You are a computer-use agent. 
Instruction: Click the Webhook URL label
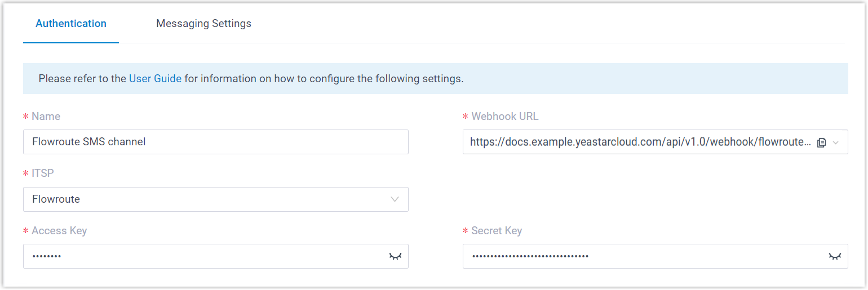pos(504,117)
